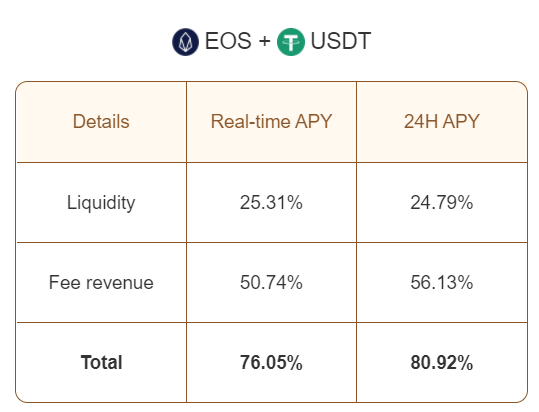Select the Total row label
The image size is (539, 412).
click(x=101, y=363)
